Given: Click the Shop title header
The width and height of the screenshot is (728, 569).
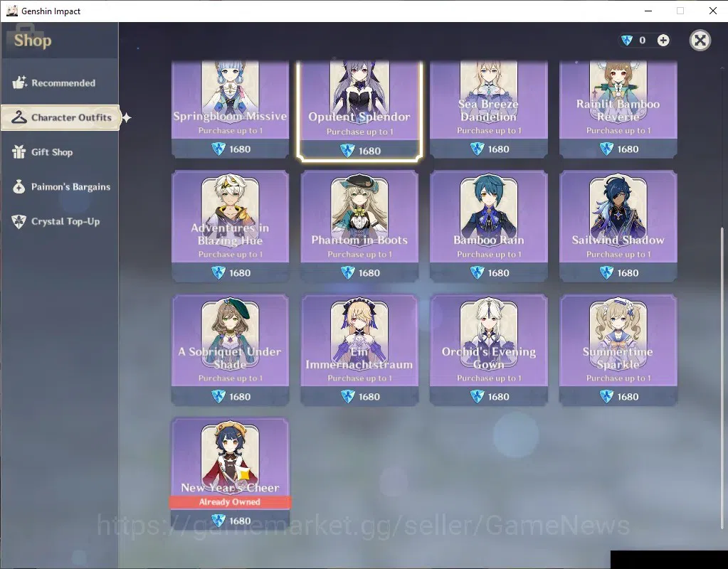Looking at the screenshot, I should (33, 41).
